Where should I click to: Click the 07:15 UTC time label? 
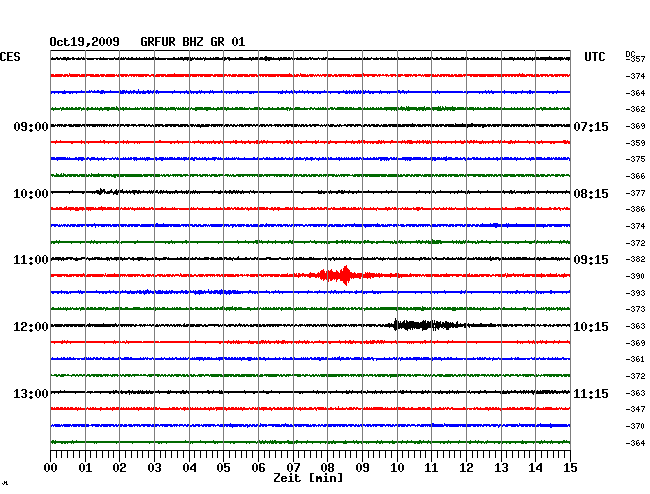pyautogui.click(x=591, y=126)
